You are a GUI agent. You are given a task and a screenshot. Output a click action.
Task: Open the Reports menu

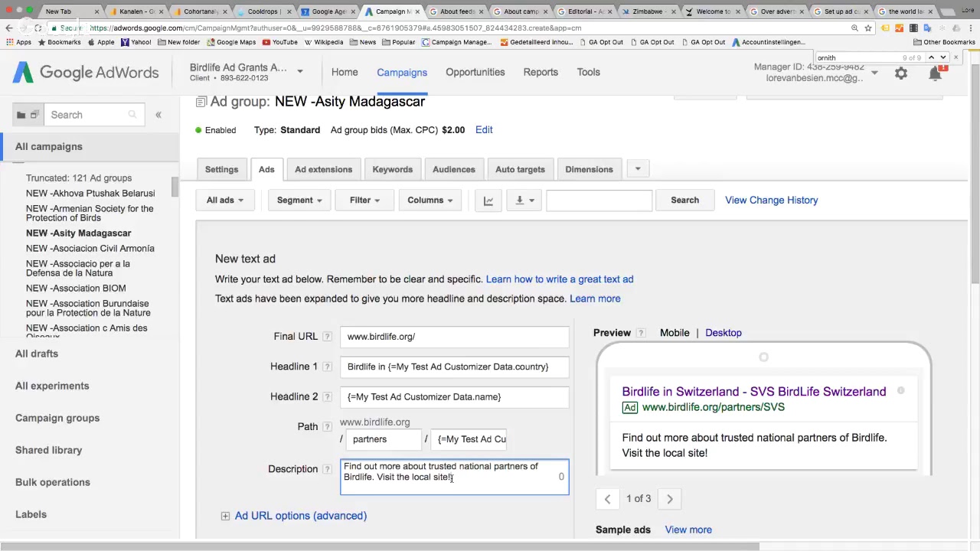(541, 72)
